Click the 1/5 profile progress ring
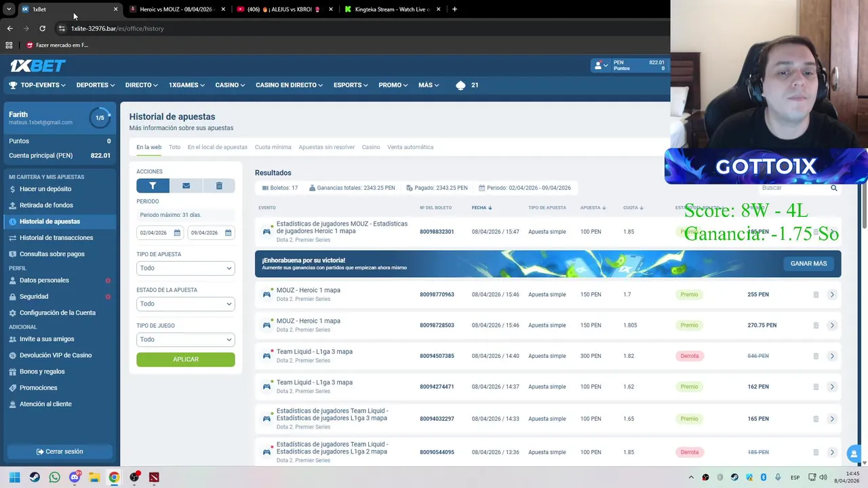The image size is (868, 488). (100, 118)
